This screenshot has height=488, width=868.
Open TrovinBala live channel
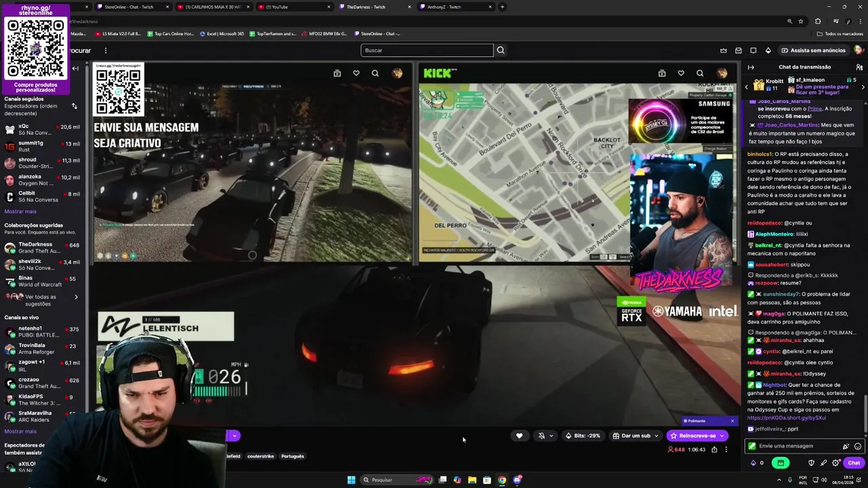(x=42, y=348)
